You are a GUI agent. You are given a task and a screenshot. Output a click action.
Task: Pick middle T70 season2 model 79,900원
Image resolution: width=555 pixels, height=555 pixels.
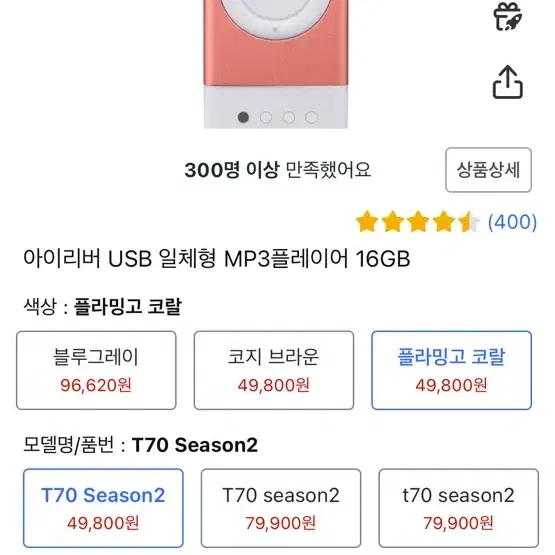(281, 508)
